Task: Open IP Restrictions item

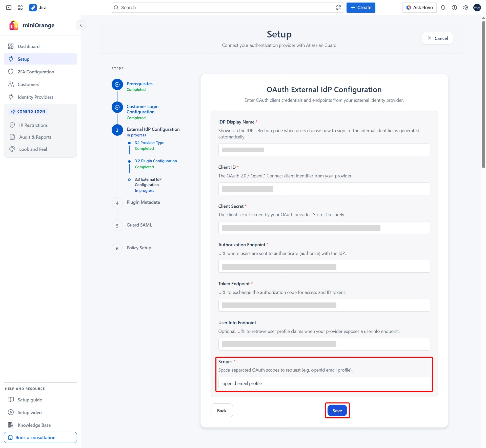Action: coord(40,125)
